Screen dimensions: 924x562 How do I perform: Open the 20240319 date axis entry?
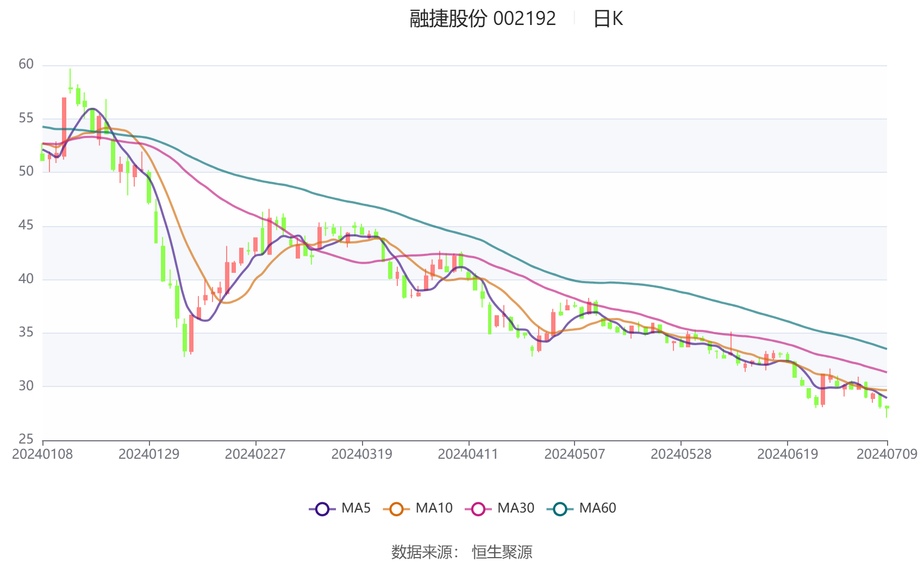point(363,452)
